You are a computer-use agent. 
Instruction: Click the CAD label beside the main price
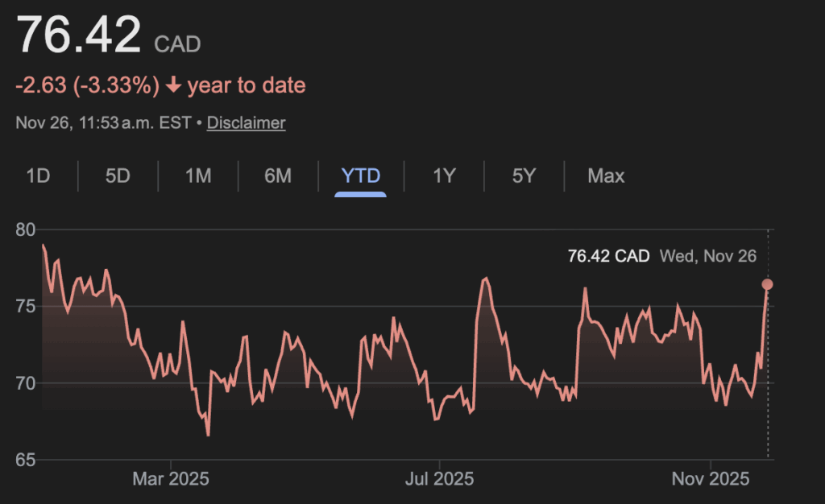[x=176, y=43]
